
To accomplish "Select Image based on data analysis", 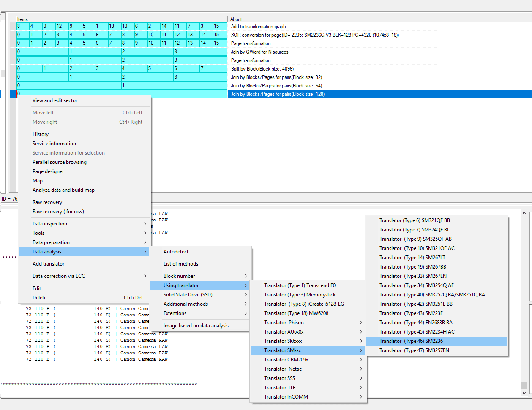I will (x=200, y=326).
